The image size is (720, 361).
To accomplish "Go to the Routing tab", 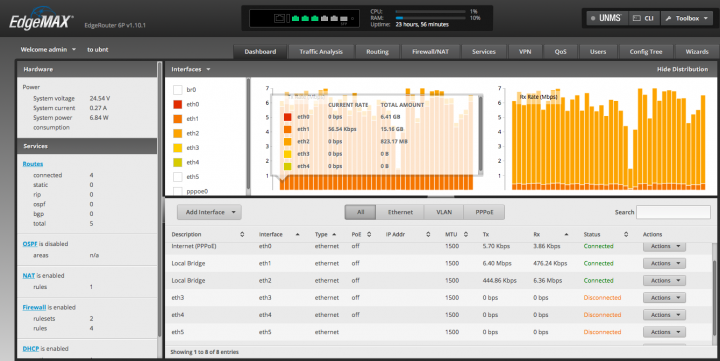I will pos(377,52).
